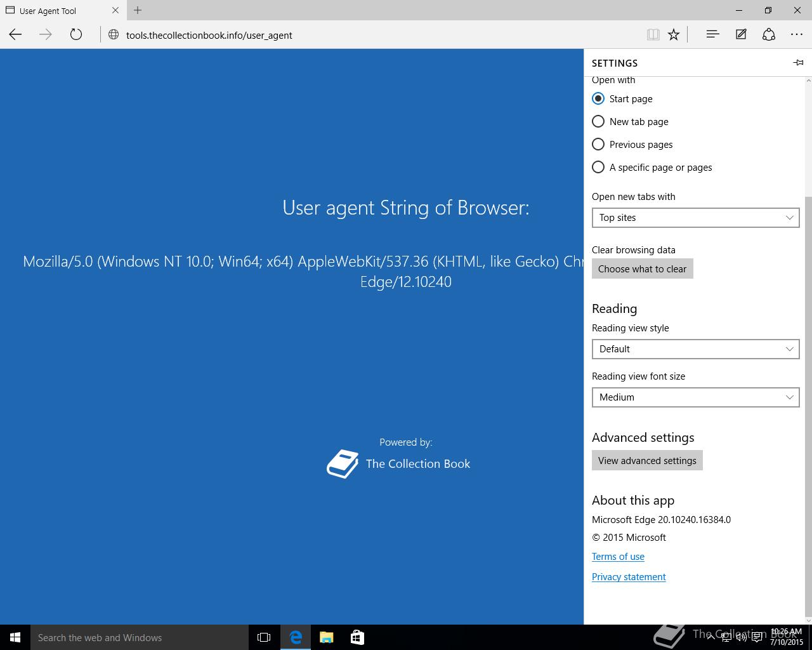
Task: Open the Terms of use link
Action: [618, 557]
